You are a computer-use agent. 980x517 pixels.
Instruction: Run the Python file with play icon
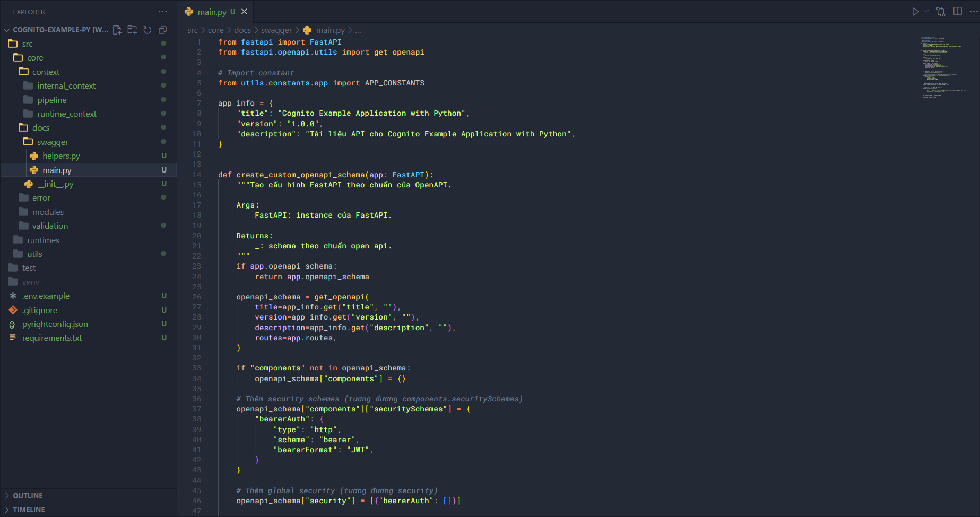pyautogui.click(x=915, y=12)
